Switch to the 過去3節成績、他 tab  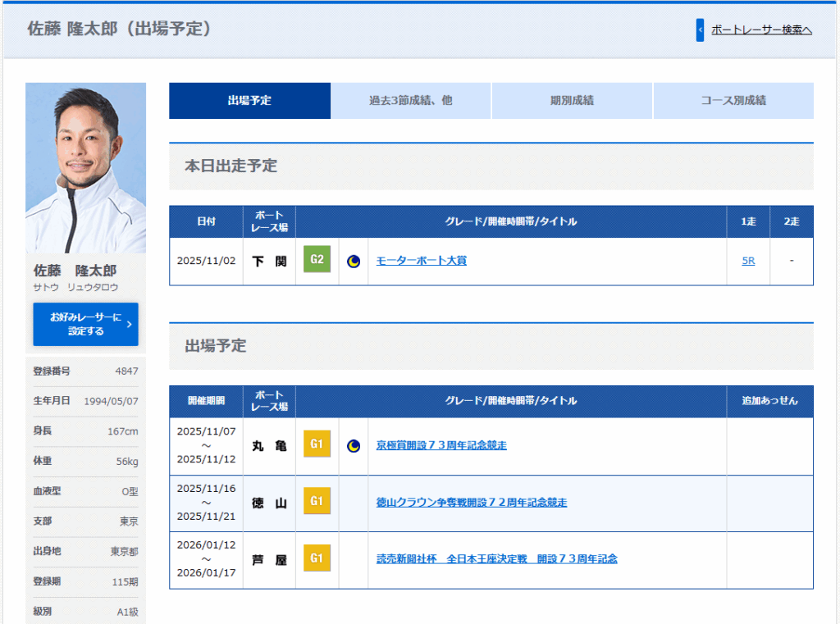[411, 101]
